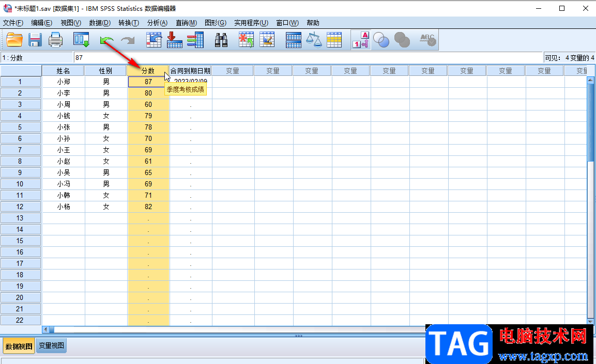Open Find with the binoculars icon
The height and width of the screenshot is (364, 596).
(221, 40)
